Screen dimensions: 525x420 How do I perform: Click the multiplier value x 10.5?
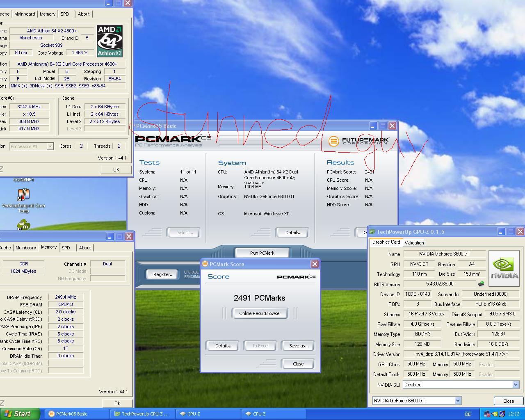click(28, 114)
